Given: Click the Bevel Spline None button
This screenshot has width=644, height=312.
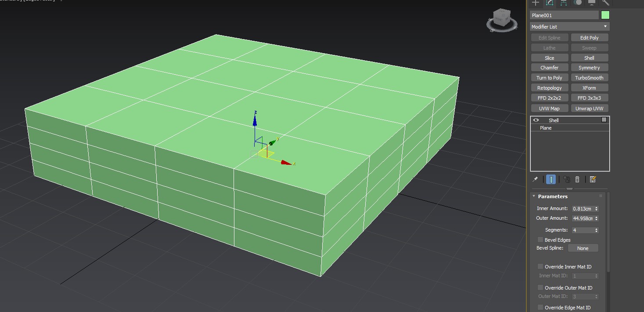Looking at the screenshot, I should (583, 248).
